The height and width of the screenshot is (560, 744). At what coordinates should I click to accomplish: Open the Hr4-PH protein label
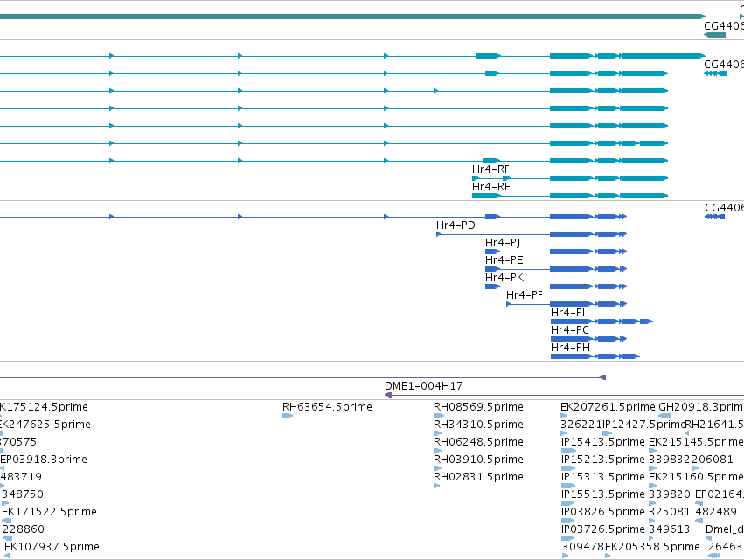coord(570,348)
